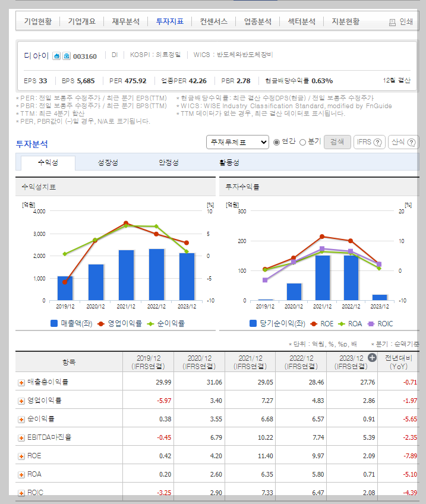Open the 섹터분석 menu tab
Viewport: 426px width, 504px height.
point(302,21)
